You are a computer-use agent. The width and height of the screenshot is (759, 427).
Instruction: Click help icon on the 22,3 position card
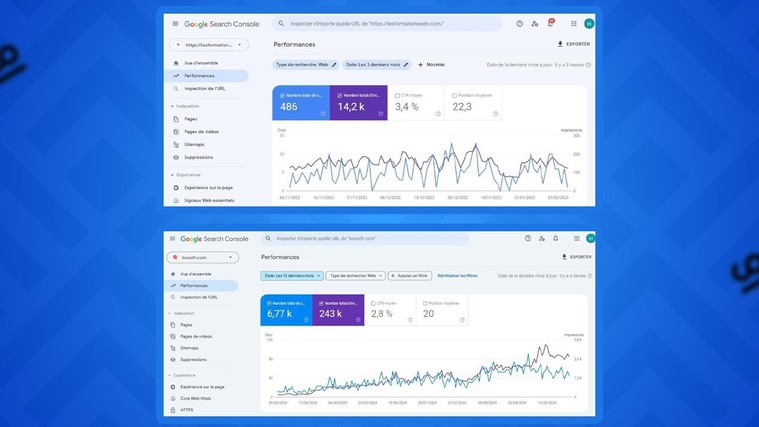[x=496, y=114]
